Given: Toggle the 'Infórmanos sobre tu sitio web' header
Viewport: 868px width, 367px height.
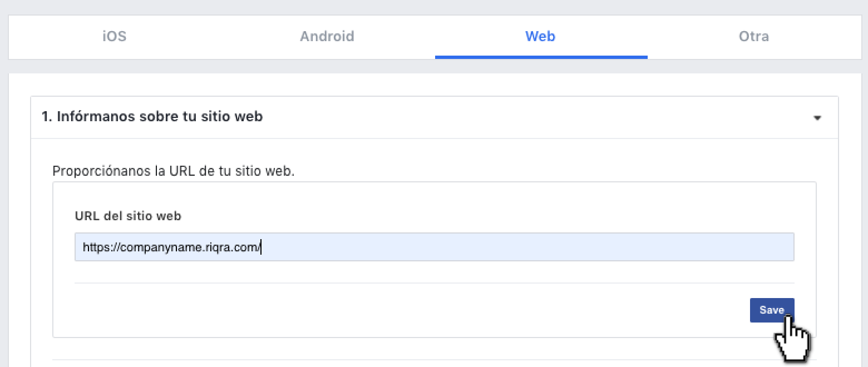Looking at the screenshot, I should click(434, 117).
